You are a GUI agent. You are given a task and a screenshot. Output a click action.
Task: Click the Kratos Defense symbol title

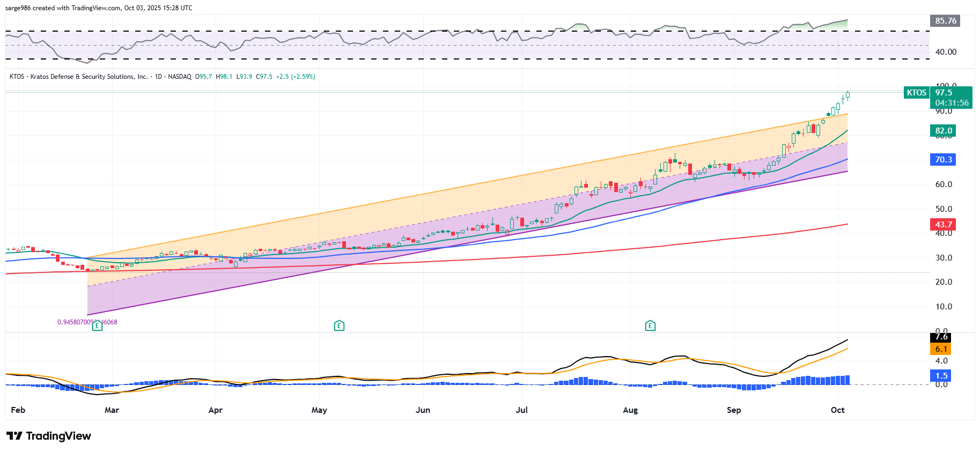(x=89, y=77)
